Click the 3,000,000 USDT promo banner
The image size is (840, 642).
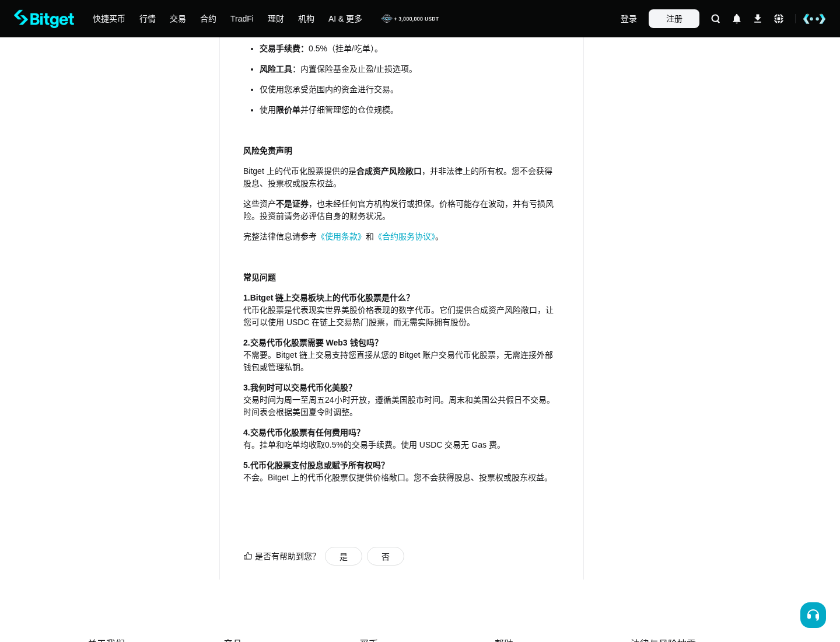(410, 19)
